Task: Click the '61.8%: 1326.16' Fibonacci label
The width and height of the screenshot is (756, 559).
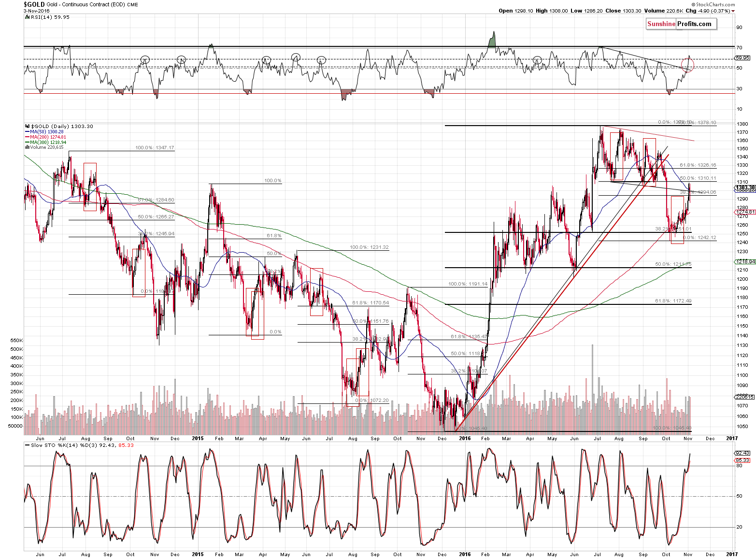Action: (698, 165)
